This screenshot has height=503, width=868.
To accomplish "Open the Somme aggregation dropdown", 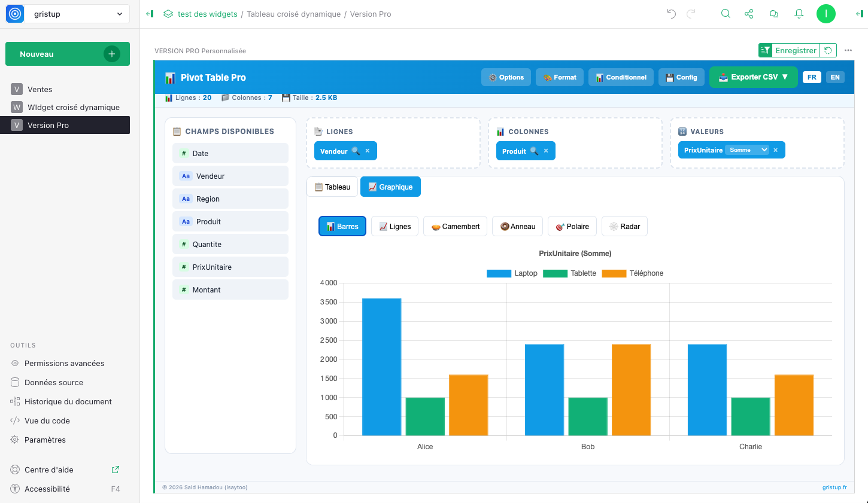I will click(x=747, y=150).
